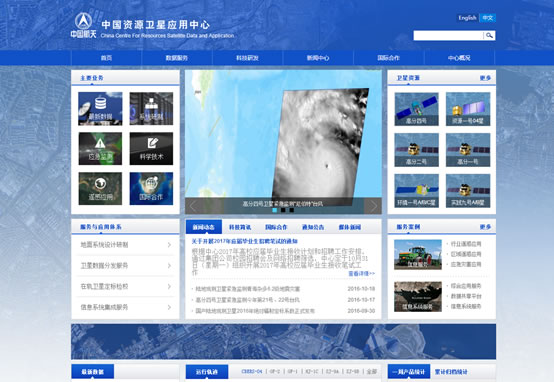Select the 高分四号 satellite thumbnail
This screenshot has height=382, width=554.
[x=417, y=109]
